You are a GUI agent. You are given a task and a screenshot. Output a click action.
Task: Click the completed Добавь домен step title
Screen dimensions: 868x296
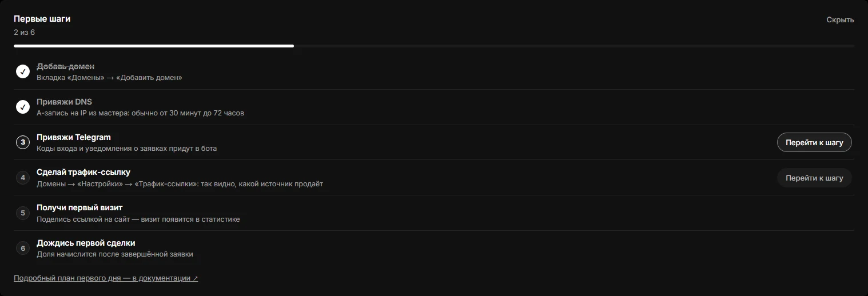point(66,66)
